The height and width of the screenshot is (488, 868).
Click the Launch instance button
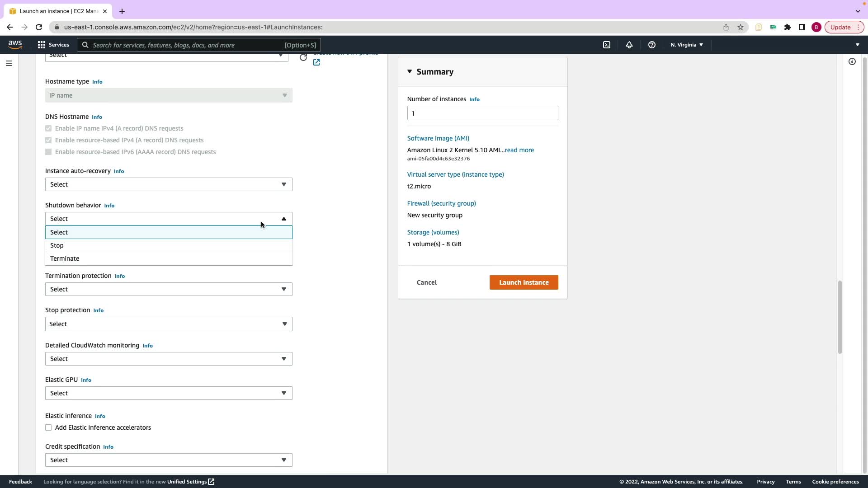(x=524, y=282)
